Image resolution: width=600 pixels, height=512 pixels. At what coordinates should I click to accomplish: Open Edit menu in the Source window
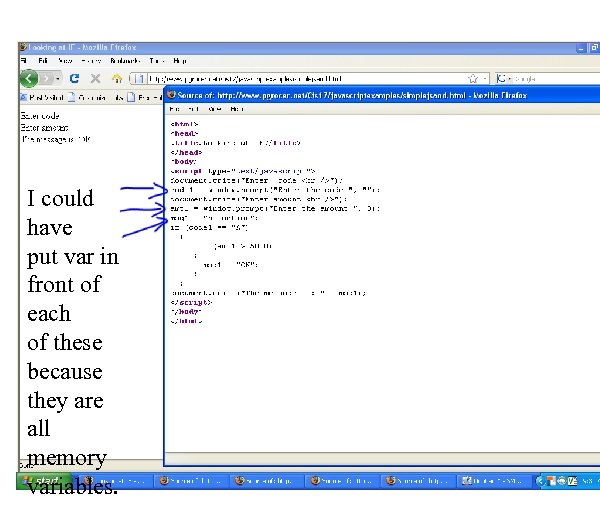193,109
